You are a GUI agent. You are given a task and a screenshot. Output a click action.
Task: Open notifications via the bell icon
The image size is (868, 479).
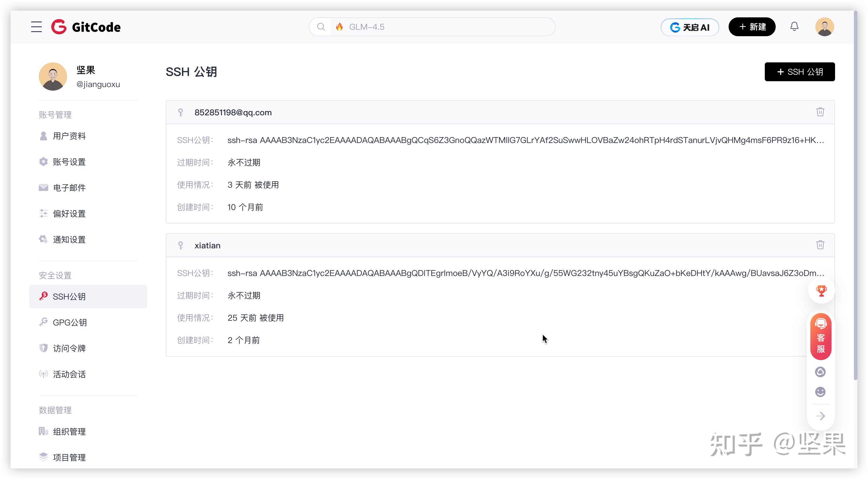point(794,27)
